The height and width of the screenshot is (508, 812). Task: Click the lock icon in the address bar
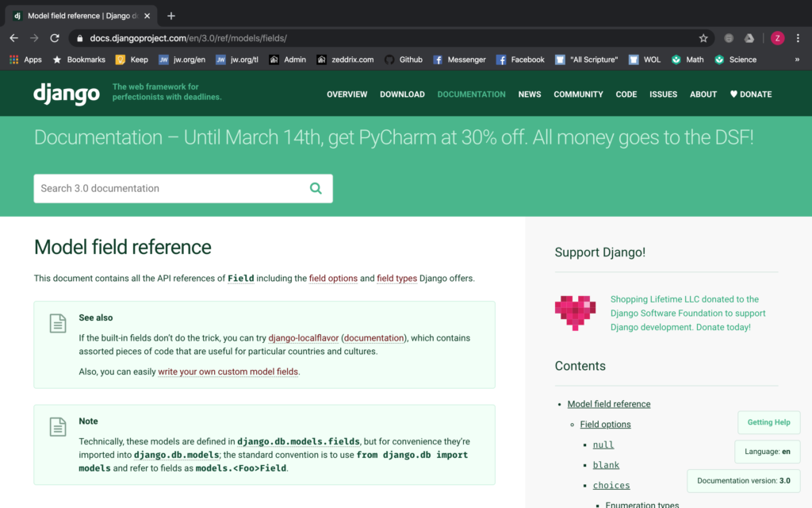click(x=79, y=38)
